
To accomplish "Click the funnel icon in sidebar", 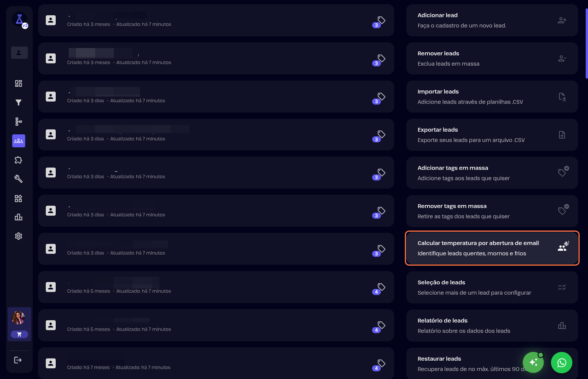I will pos(18,103).
